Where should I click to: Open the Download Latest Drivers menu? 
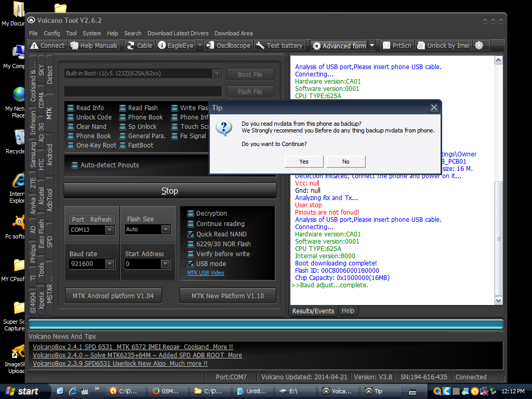point(178,33)
